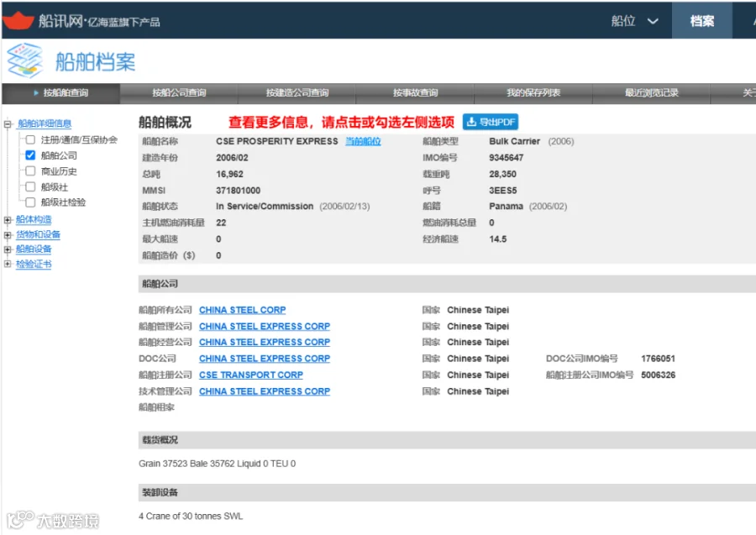Check the 注册/通信/互保协会 checkbox

30,139
